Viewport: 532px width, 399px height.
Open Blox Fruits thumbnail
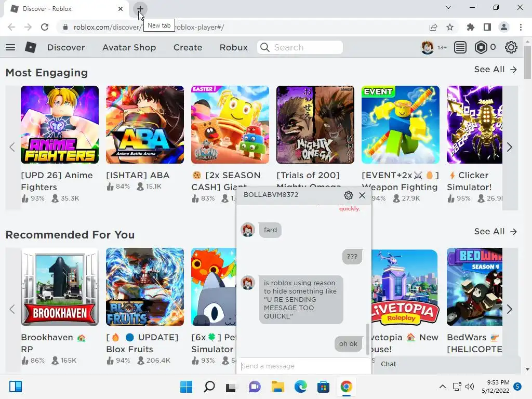(x=145, y=287)
